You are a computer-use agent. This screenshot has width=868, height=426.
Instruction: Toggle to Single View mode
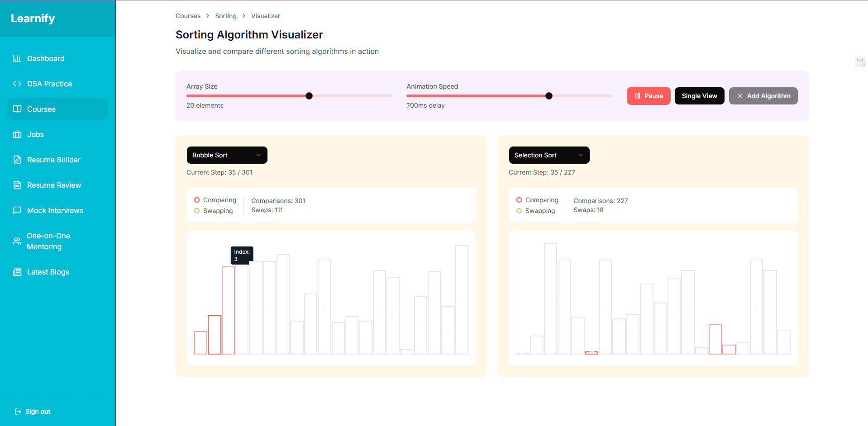coord(699,96)
